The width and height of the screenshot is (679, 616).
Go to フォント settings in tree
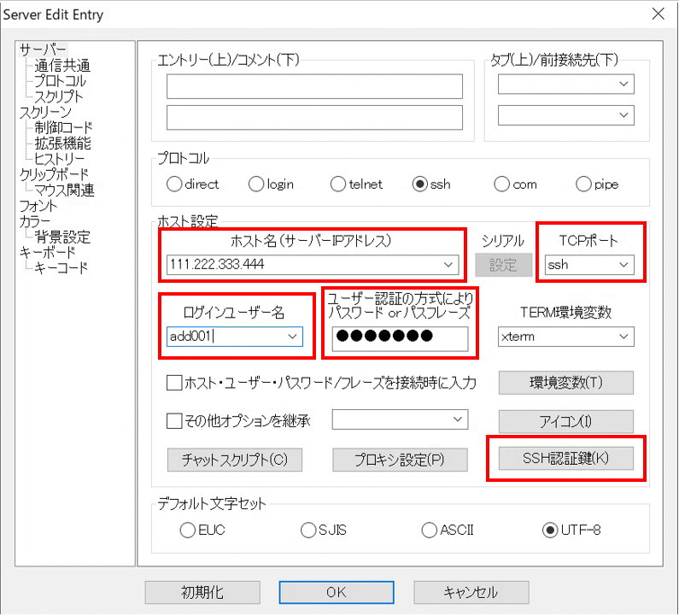point(39,206)
